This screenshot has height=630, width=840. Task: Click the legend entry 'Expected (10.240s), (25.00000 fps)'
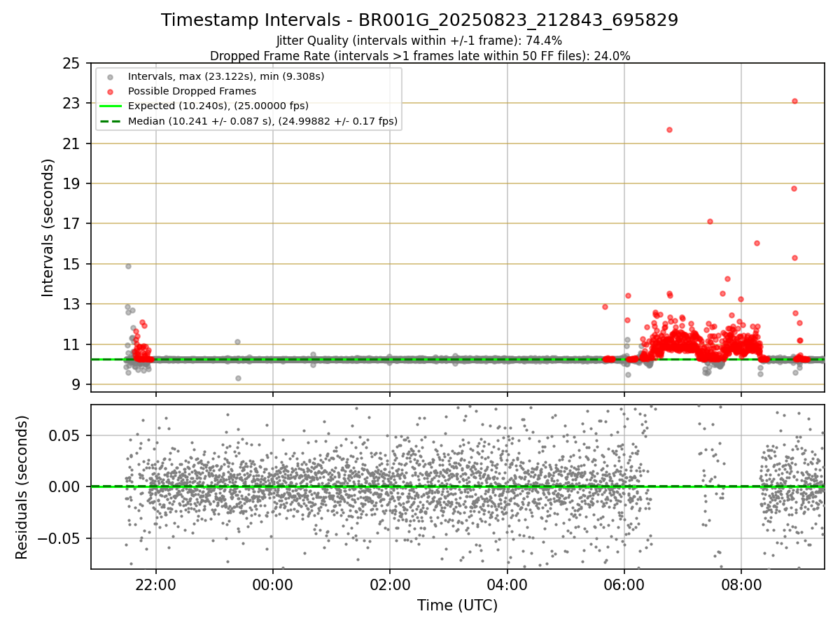[218, 106]
